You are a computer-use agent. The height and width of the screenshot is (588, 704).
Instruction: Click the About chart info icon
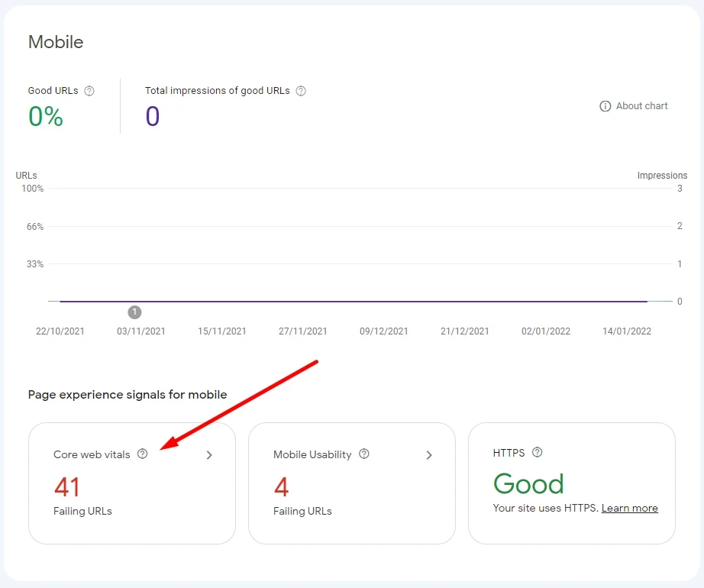pyautogui.click(x=606, y=106)
